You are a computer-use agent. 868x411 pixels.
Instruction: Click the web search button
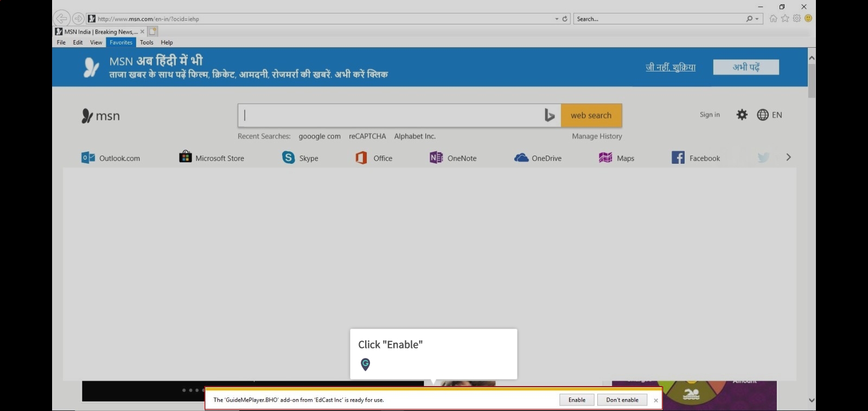coord(591,115)
